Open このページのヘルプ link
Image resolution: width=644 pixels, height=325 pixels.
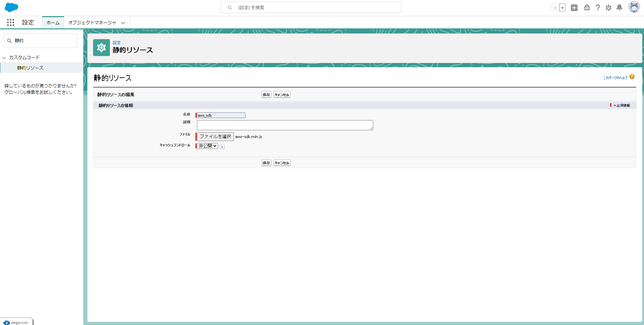click(x=615, y=78)
